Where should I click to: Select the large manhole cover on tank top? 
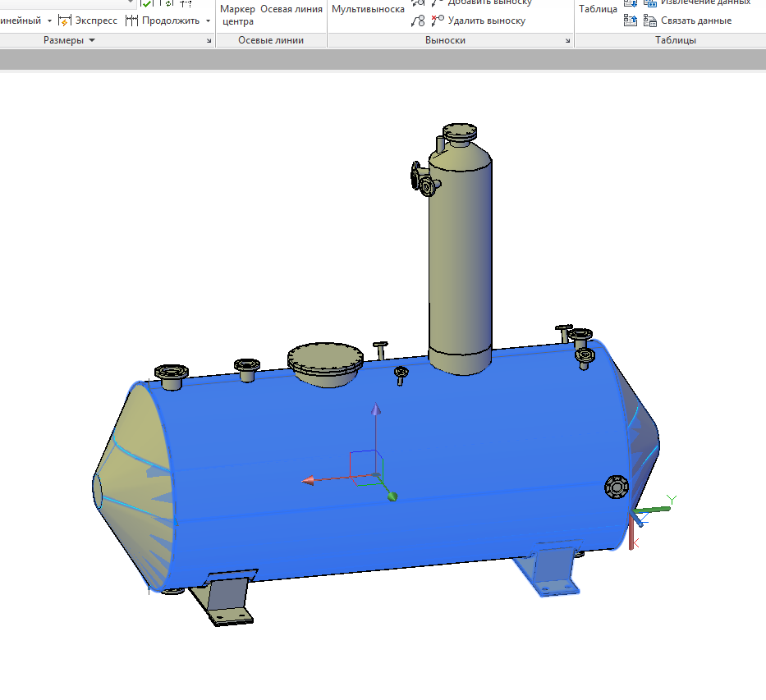coord(325,361)
